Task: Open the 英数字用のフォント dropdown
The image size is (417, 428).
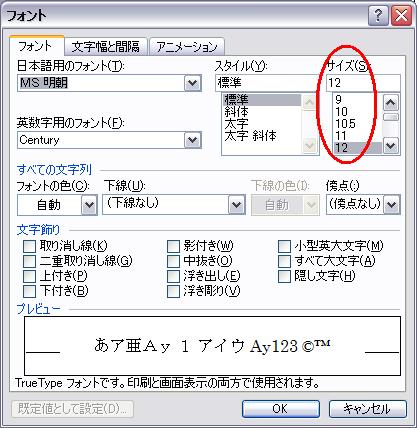Action: 193,140
